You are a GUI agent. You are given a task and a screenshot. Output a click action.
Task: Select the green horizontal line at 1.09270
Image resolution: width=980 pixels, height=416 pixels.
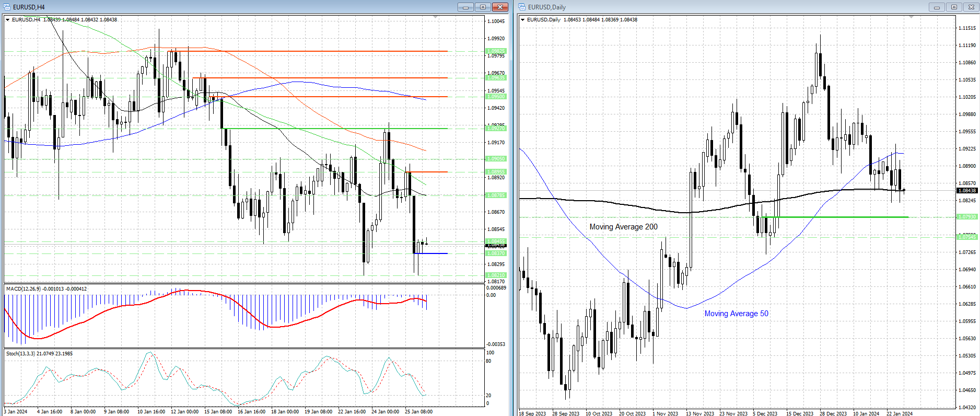pyautogui.click(x=335, y=129)
